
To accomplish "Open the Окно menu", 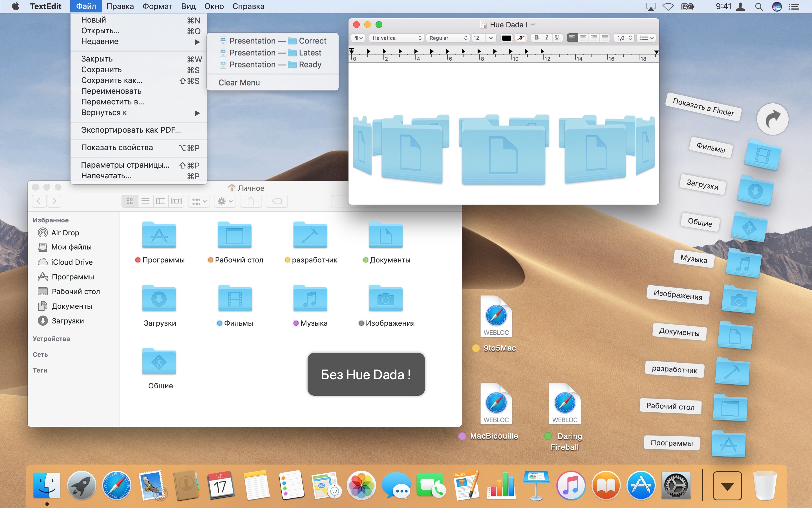I will (214, 6).
